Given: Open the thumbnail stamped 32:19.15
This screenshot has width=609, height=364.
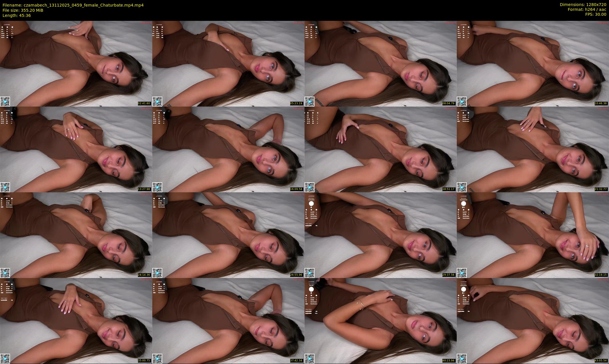Looking at the screenshot, I should (533, 235).
